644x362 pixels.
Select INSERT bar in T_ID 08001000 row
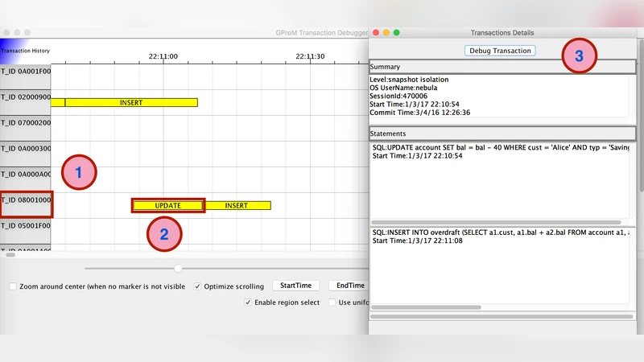[x=237, y=205]
